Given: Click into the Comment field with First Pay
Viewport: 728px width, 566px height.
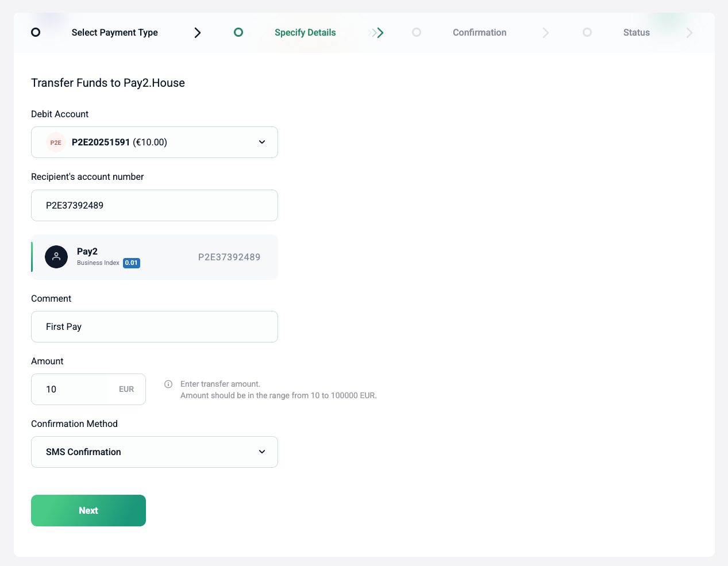Looking at the screenshot, I should (x=155, y=327).
